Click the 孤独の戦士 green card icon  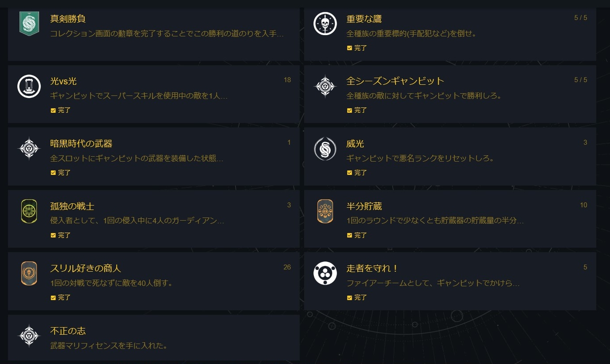click(29, 211)
